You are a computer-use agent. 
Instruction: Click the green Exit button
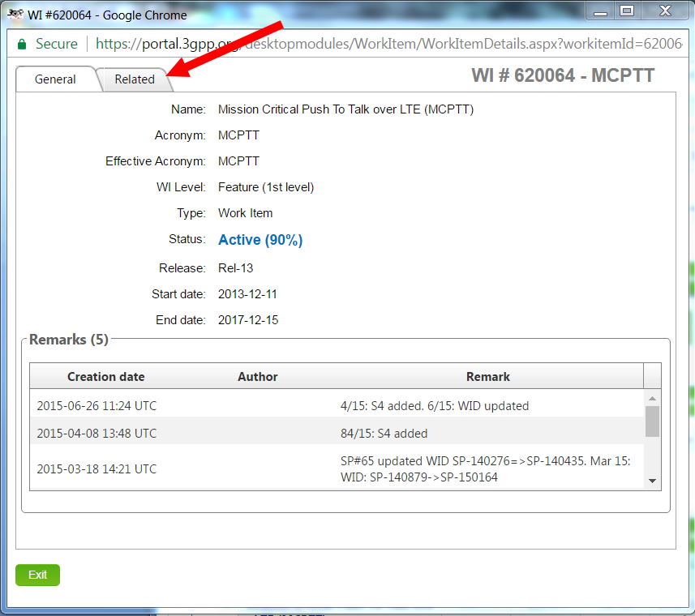pos(37,575)
